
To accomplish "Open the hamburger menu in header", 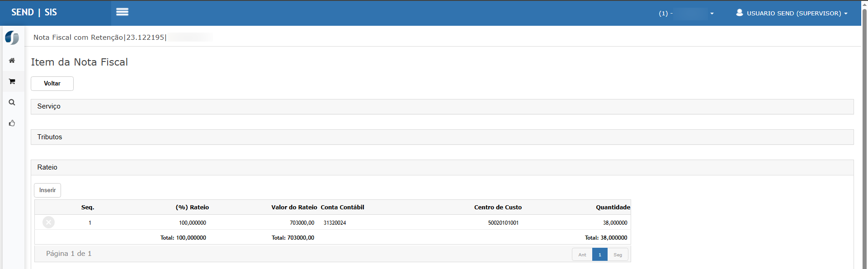I will [122, 12].
